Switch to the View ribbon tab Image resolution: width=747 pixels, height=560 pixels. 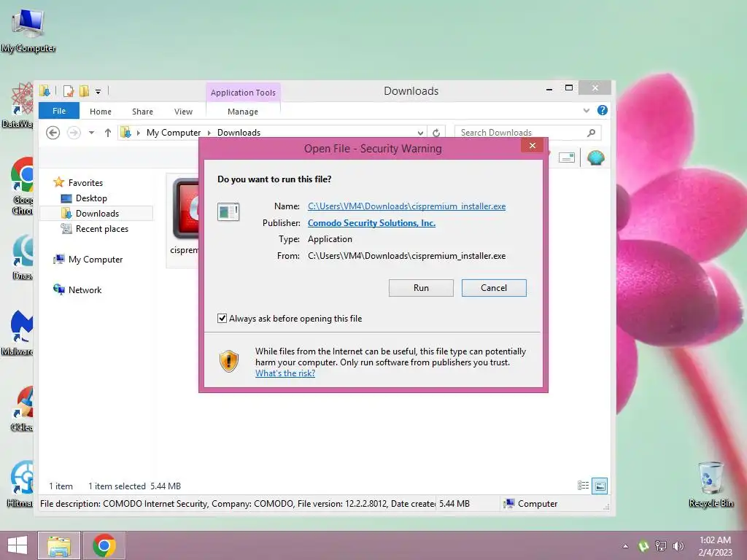click(183, 112)
